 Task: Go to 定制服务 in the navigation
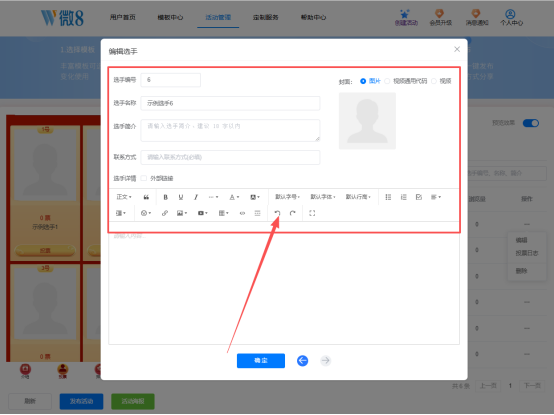(266, 17)
